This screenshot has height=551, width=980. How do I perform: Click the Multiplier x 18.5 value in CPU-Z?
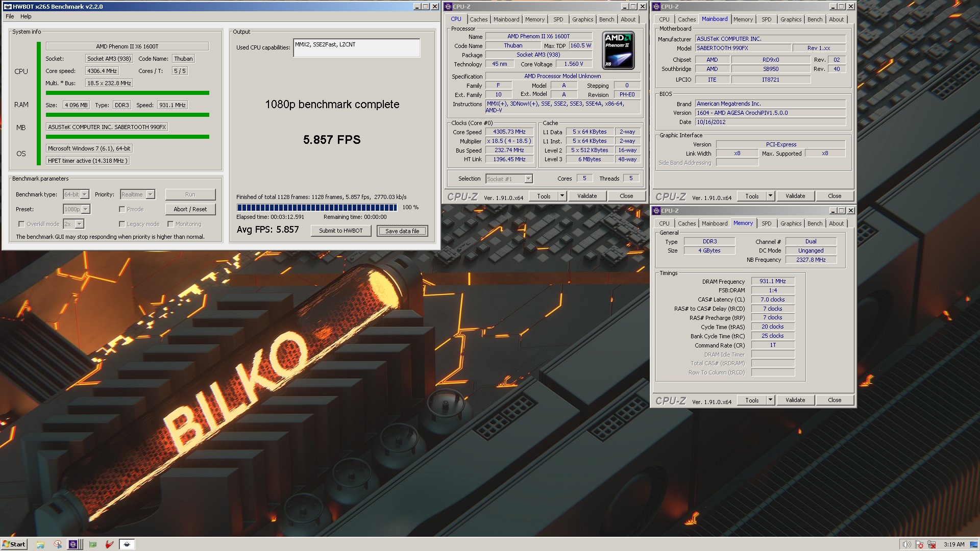click(x=509, y=141)
